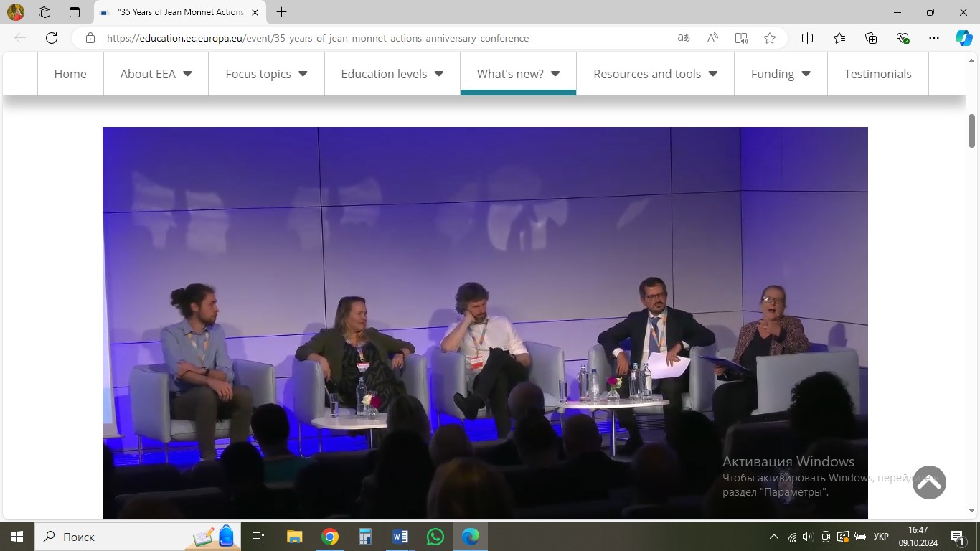This screenshot has width=980, height=551.
Task: Expand the Funding dropdown menu
Action: (x=781, y=74)
